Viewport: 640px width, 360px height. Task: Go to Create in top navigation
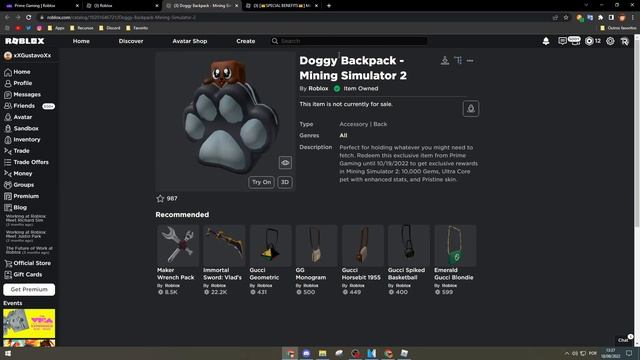coord(246,41)
